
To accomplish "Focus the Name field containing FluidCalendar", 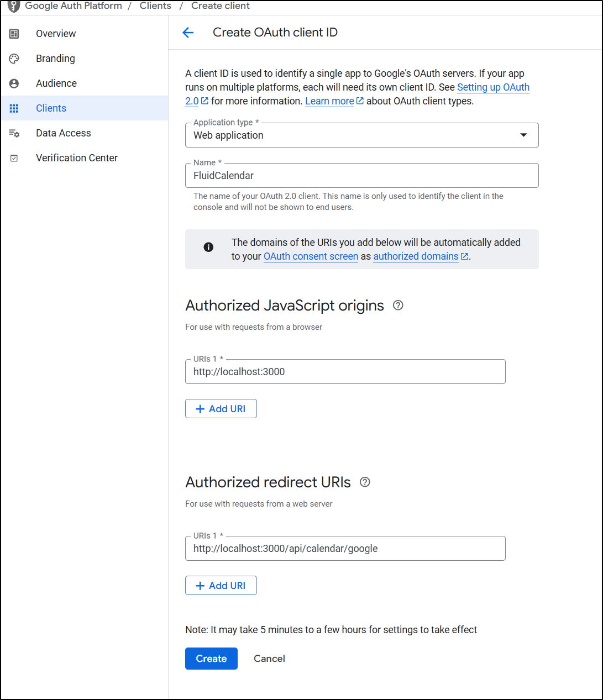I will click(361, 176).
